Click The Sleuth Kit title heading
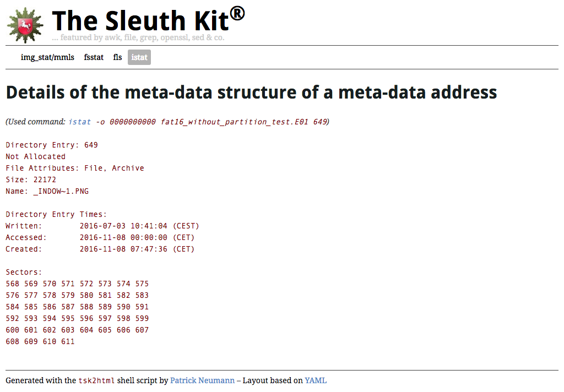The height and width of the screenshot is (392, 564). click(x=149, y=20)
